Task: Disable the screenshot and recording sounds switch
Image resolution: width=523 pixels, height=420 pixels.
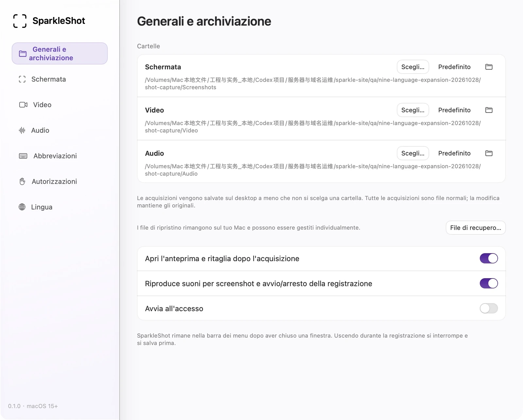Action: [489, 283]
